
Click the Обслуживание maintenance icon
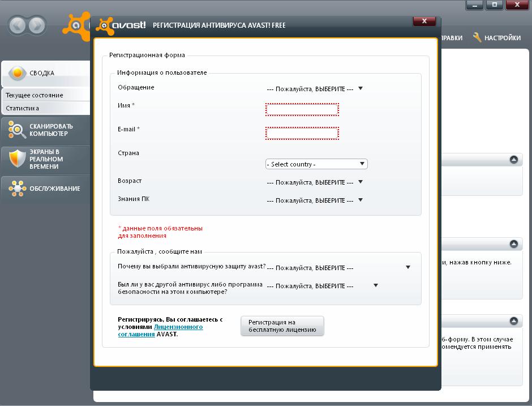pos(17,189)
